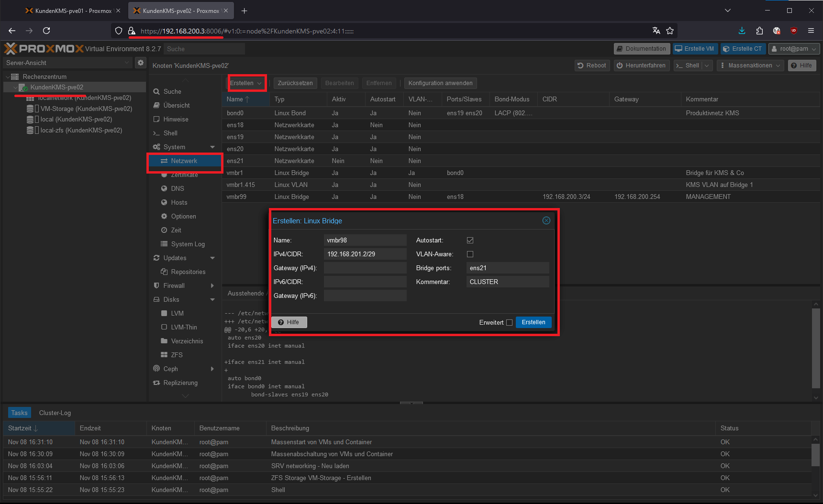
Task: Click the browser bookmark star icon
Action: pyautogui.click(x=670, y=31)
